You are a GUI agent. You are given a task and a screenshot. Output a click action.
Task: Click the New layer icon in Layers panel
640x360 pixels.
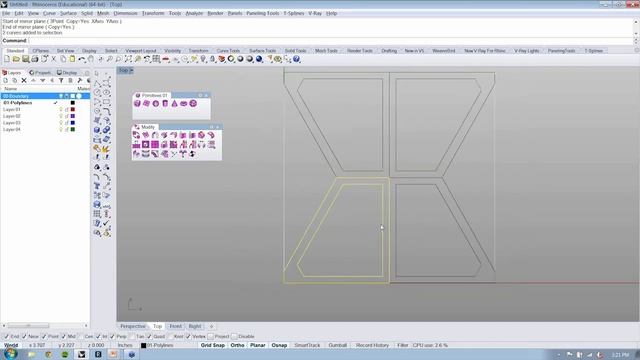[5, 80]
